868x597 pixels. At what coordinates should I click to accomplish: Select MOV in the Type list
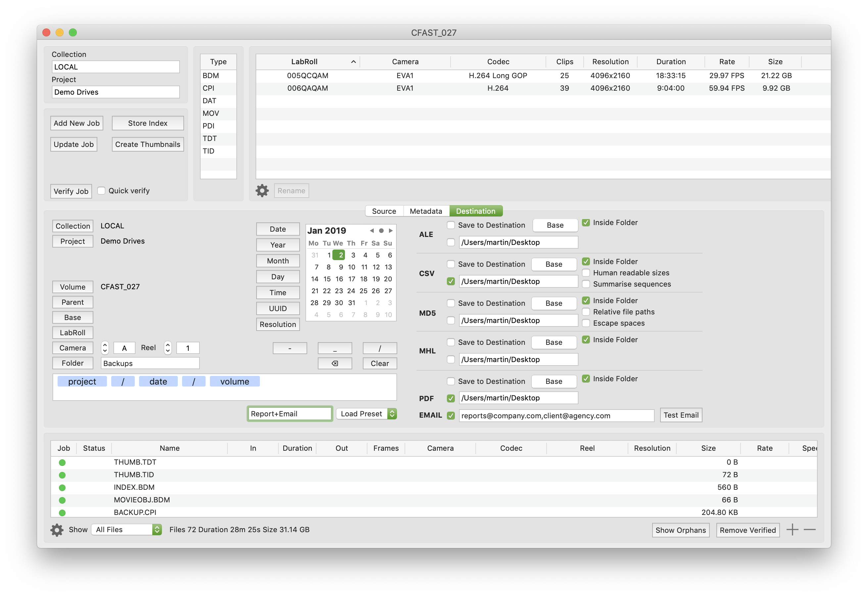click(218, 113)
